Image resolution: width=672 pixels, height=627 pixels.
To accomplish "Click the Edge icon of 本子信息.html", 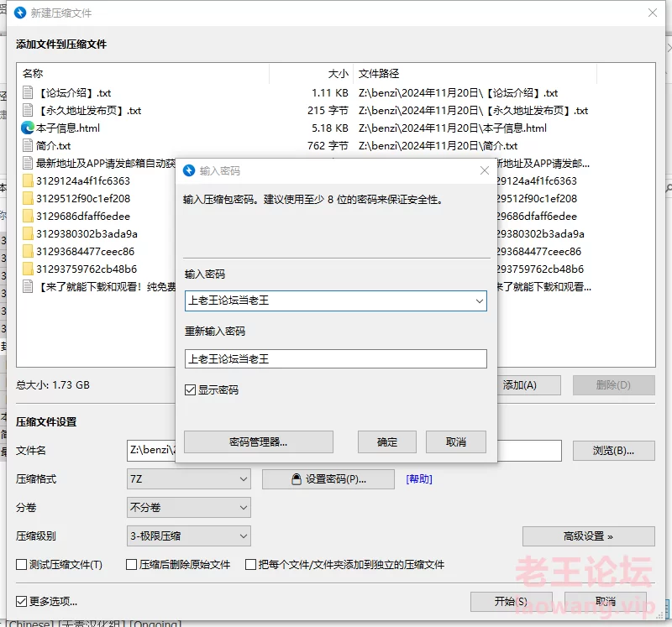I will [28, 128].
